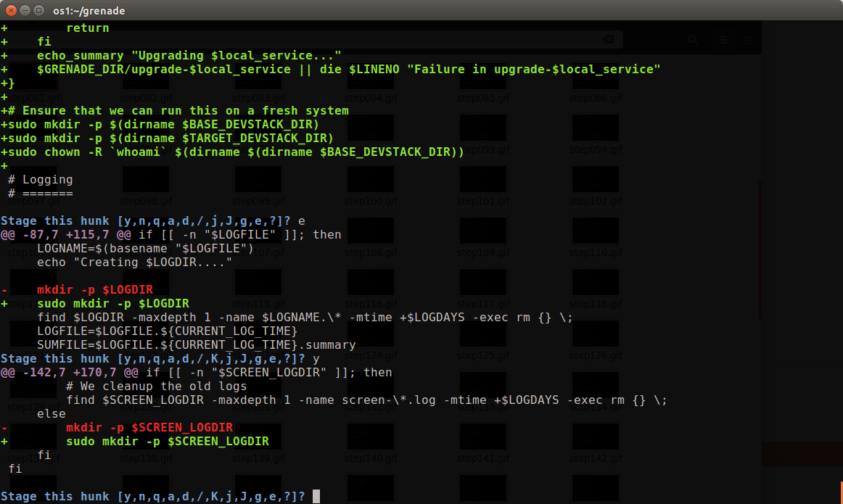This screenshot has height=504, width=843.
Task: Click removed line 'mkdir -p $LOGDIR'
Action: tap(94, 290)
